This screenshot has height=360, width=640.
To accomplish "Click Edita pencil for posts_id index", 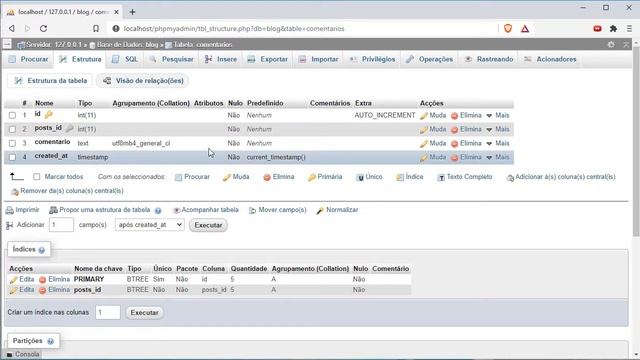I will click(x=13, y=290).
